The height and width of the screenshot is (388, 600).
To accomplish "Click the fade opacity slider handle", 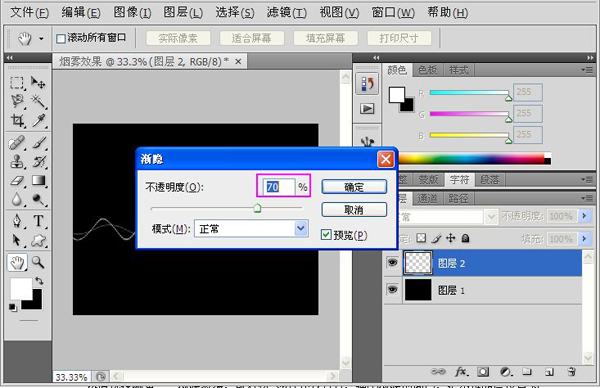I will pyautogui.click(x=258, y=208).
